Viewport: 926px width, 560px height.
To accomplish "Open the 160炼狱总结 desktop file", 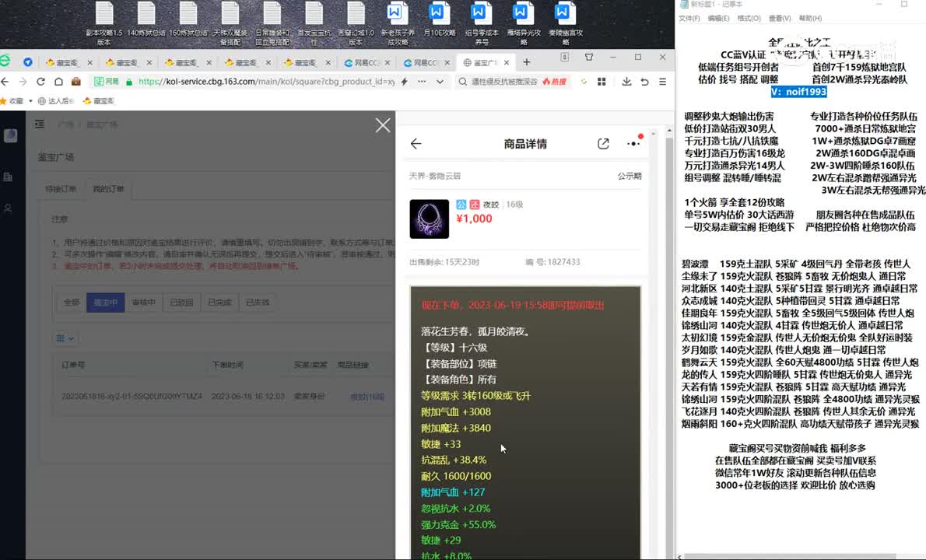I will coord(188,20).
